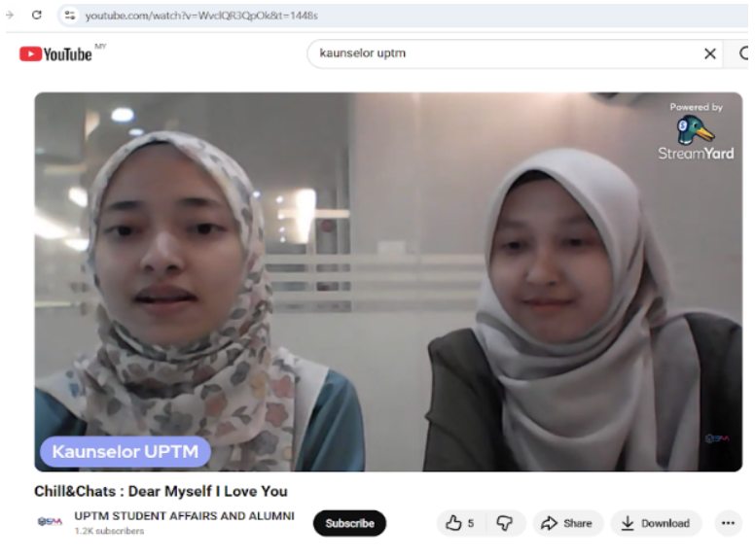Click the channel watermark in the video's corner
This screenshot has width=755, height=560.
coord(717,438)
